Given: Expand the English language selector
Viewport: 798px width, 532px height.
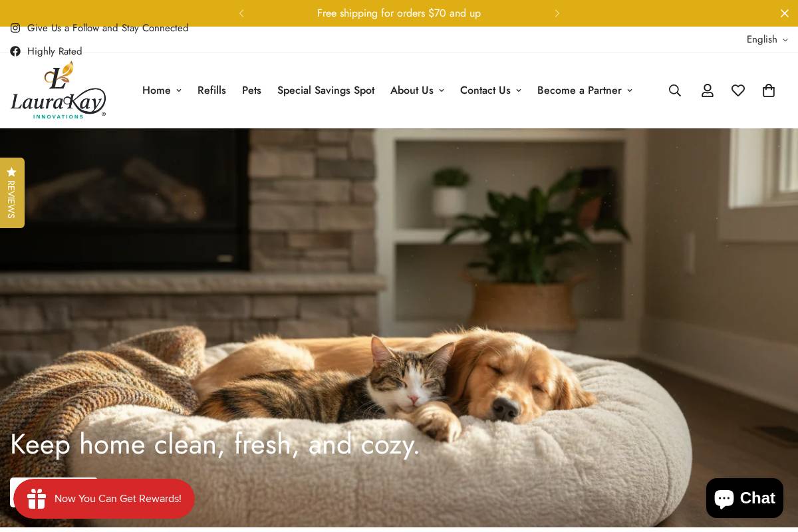Looking at the screenshot, I should click(x=767, y=39).
